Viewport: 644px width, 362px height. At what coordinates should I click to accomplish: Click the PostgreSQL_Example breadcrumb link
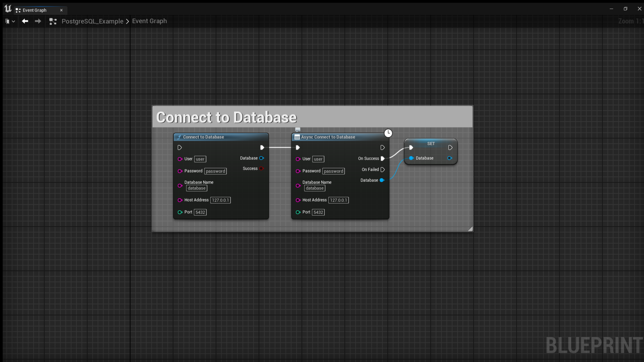92,21
